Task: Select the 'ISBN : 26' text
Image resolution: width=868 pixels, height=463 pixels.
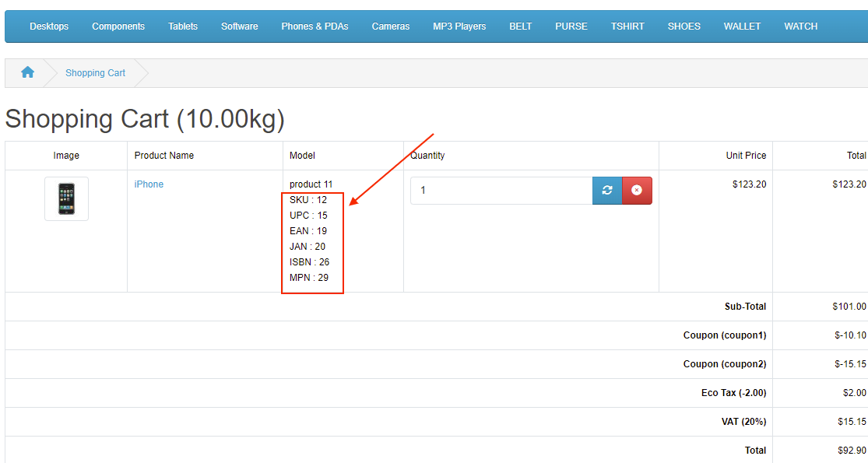Action: [x=310, y=261]
